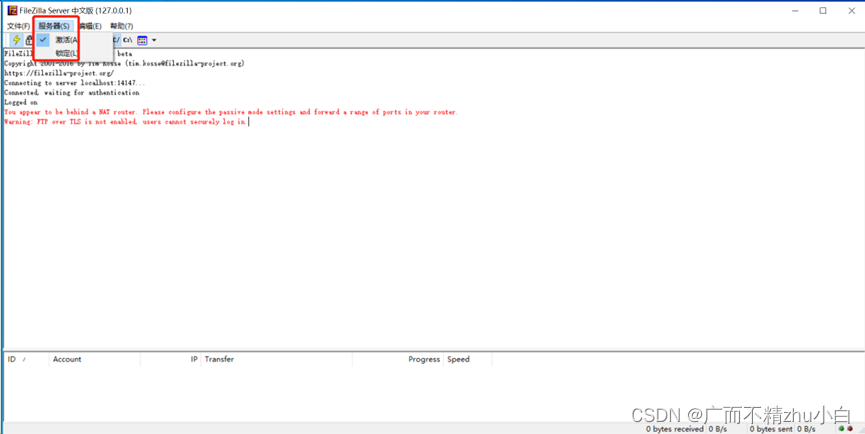Maximize the FileZilla Server window
The image size is (865, 434).
(823, 10)
